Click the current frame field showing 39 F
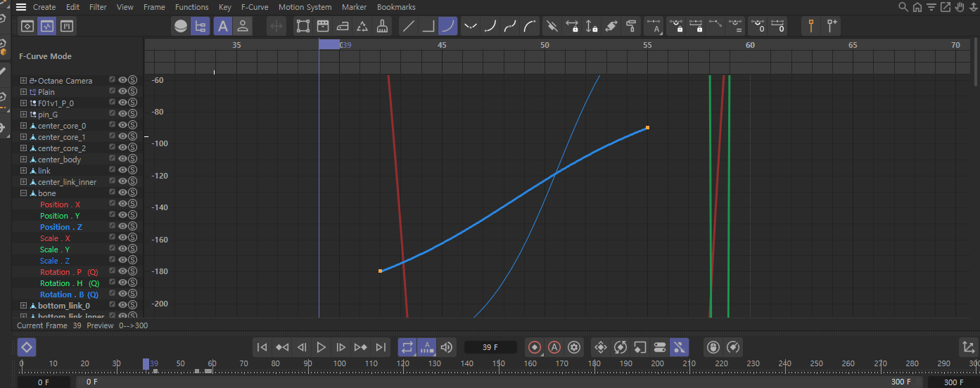 pyautogui.click(x=490, y=347)
